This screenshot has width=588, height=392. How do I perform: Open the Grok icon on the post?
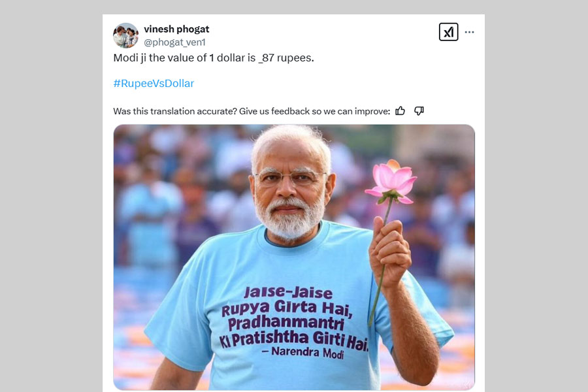pyautogui.click(x=448, y=32)
